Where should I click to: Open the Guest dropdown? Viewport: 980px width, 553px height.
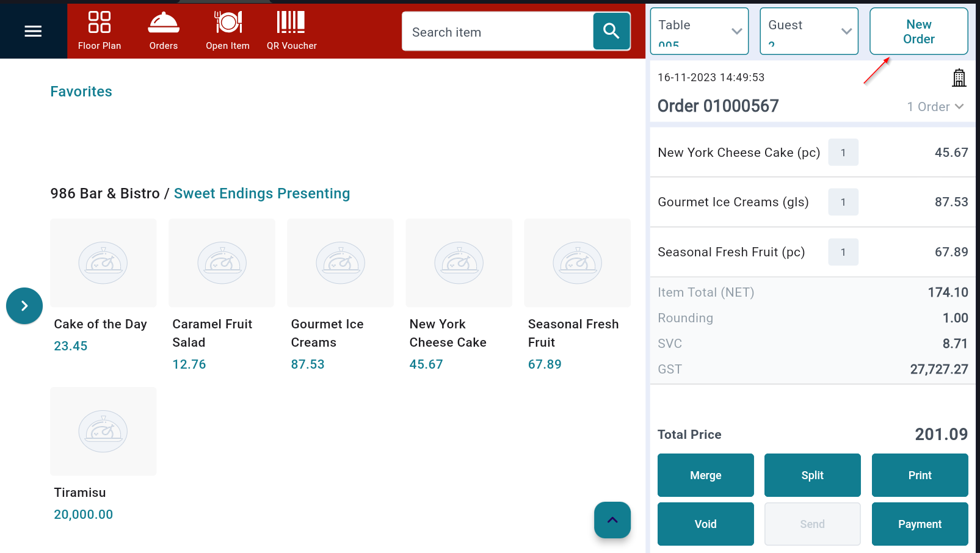pos(808,31)
